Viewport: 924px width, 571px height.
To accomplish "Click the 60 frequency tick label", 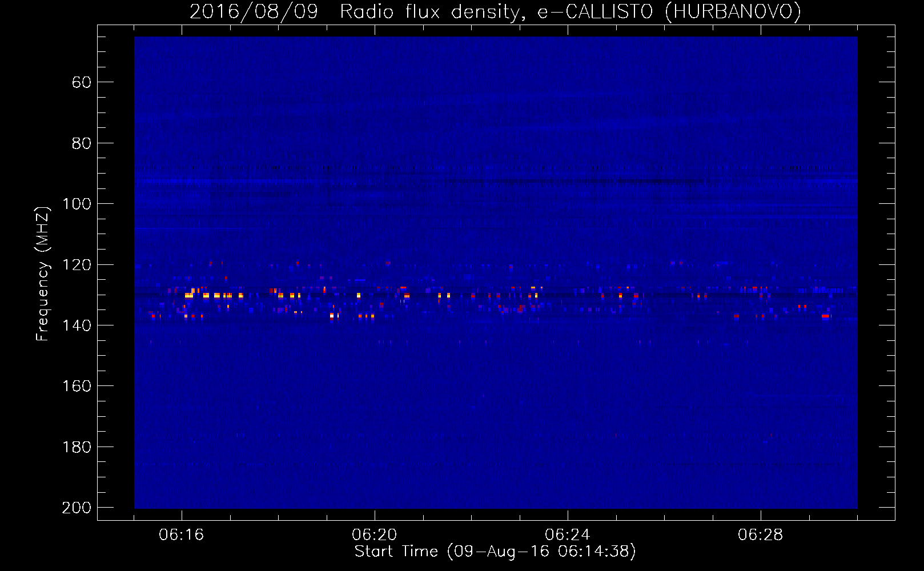I will coord(82,82).
